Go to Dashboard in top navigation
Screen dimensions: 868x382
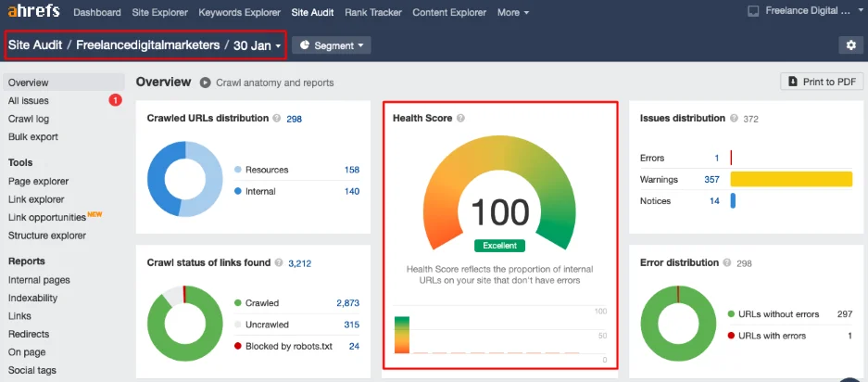pos(97,12)
